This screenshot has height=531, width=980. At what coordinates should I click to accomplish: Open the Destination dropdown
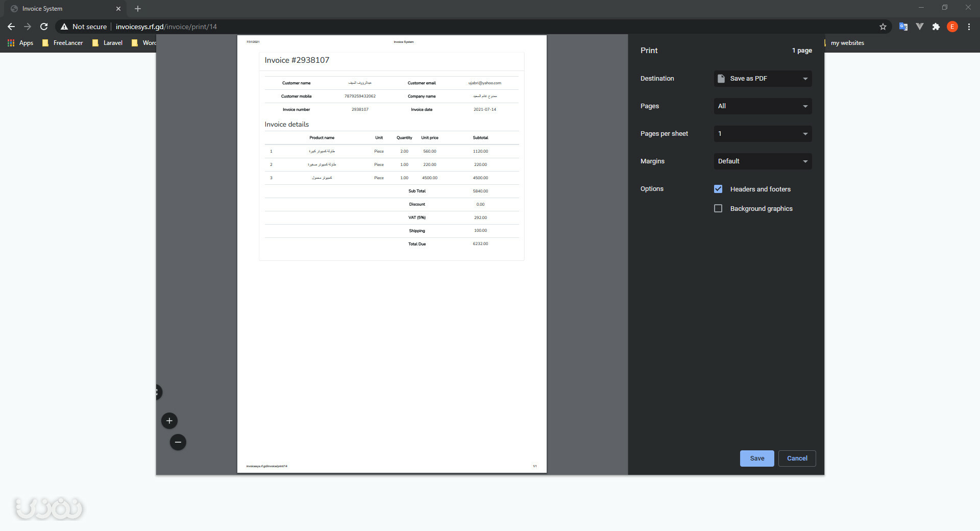[763, 79]
